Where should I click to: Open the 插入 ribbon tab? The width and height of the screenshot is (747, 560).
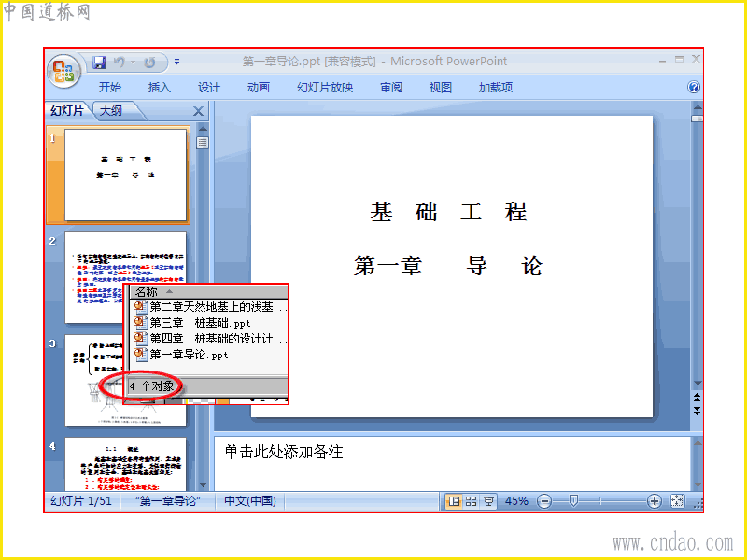[x=159, y=87]
